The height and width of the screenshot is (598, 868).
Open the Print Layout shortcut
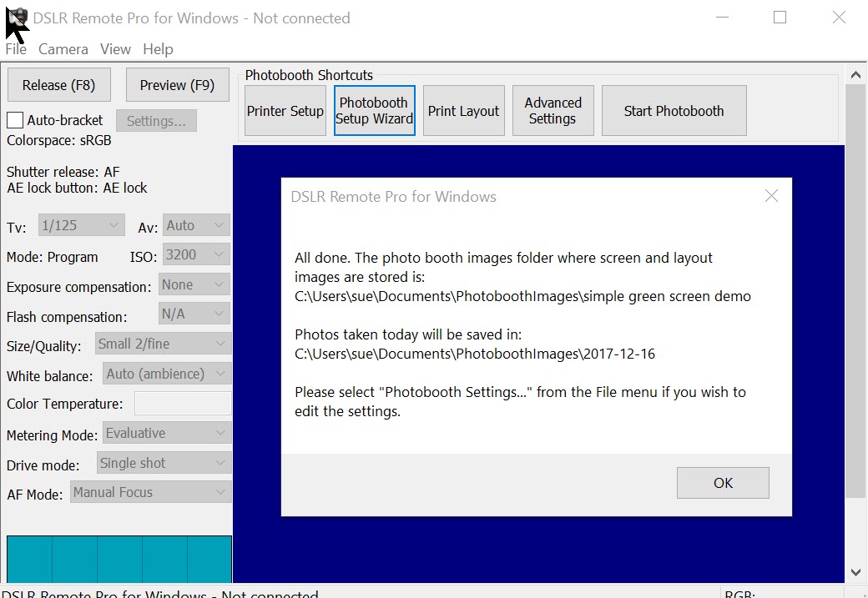click(463, 111)
